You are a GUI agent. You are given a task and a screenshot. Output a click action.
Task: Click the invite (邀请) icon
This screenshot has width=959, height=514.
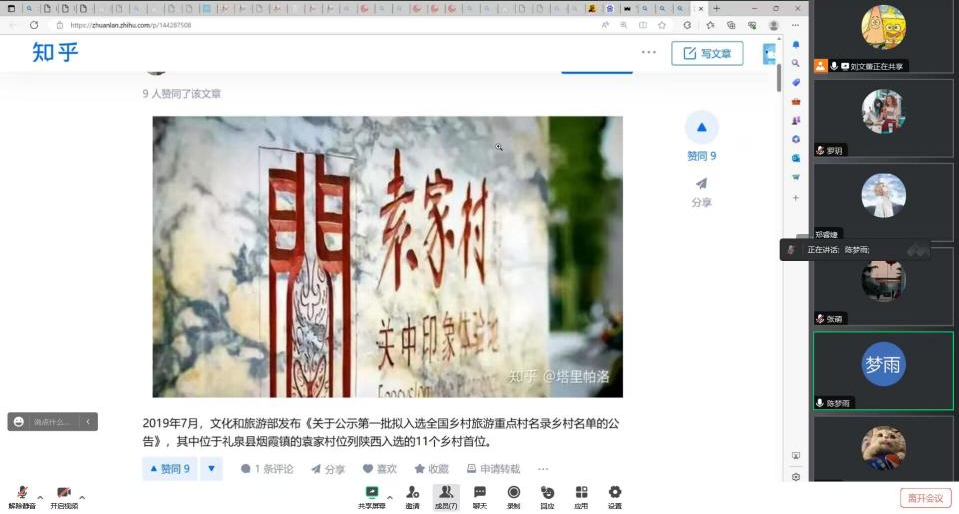412,495
